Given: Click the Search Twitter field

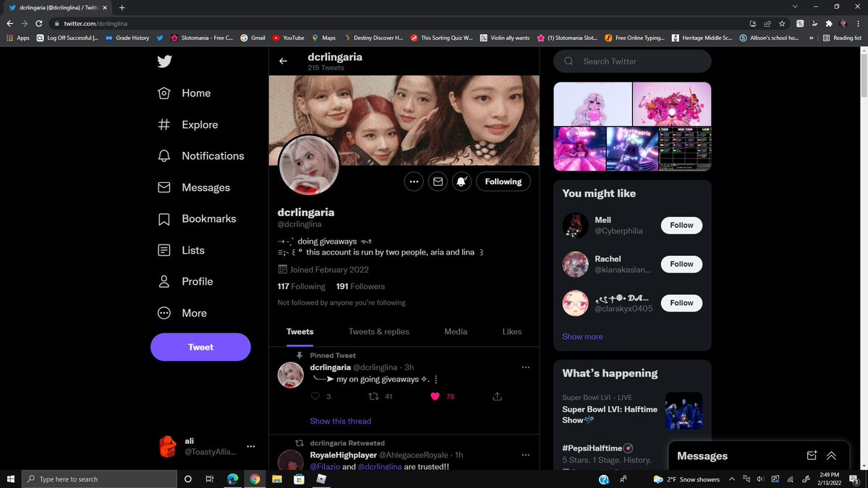Looking at the screenshot, I should pyautogui.click(x=632, y=61).
